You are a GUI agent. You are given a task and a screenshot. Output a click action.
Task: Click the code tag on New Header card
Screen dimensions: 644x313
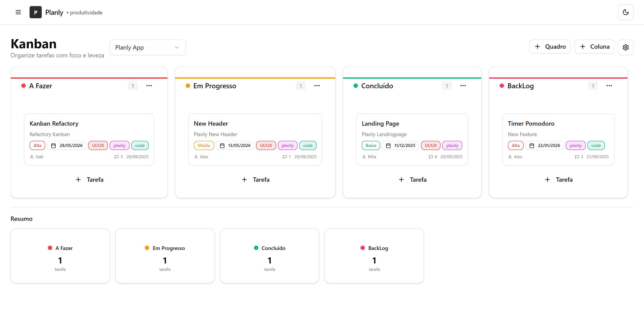[307, 145]
